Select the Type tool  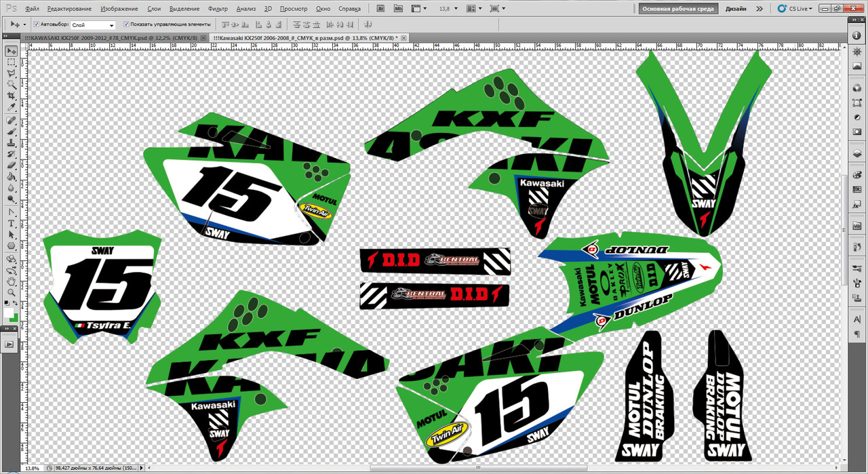(x=12, y=222)
